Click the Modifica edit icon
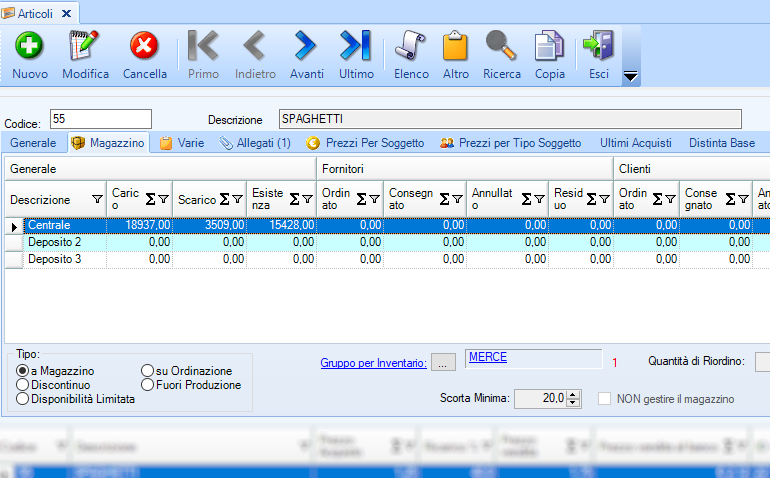Viewport: 770px width, 478px height. pos(85,46)
